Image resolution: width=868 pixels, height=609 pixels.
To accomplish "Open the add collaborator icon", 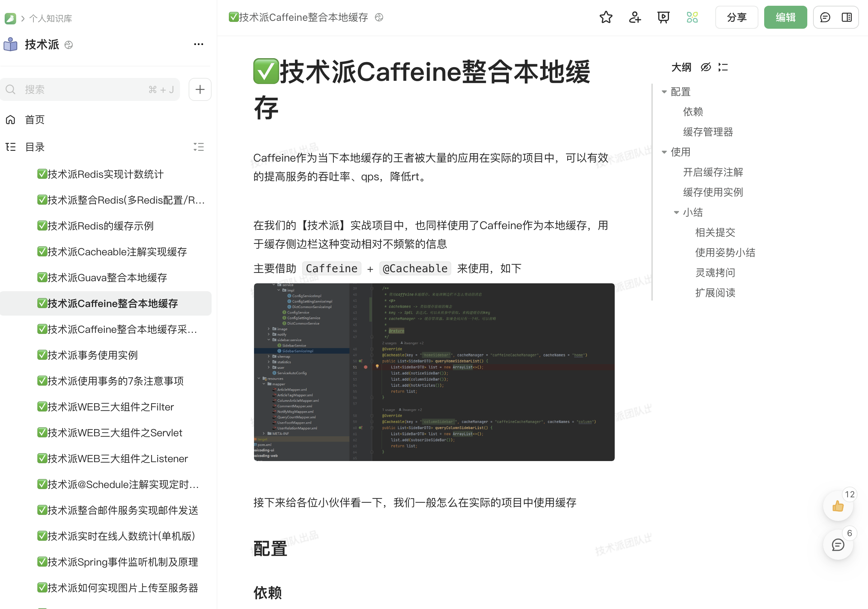I will click(635, 17).
